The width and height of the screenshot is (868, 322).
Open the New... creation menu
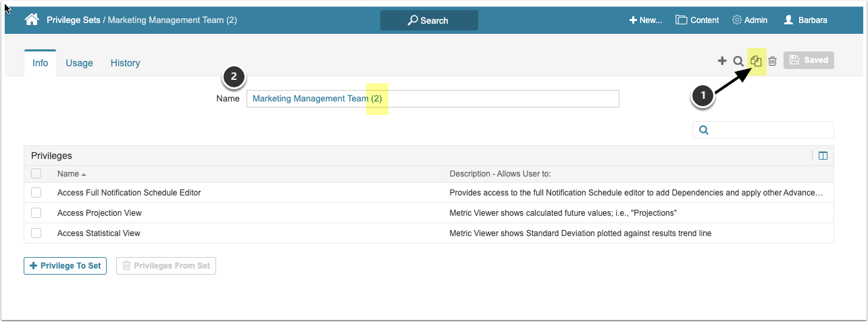645,20
